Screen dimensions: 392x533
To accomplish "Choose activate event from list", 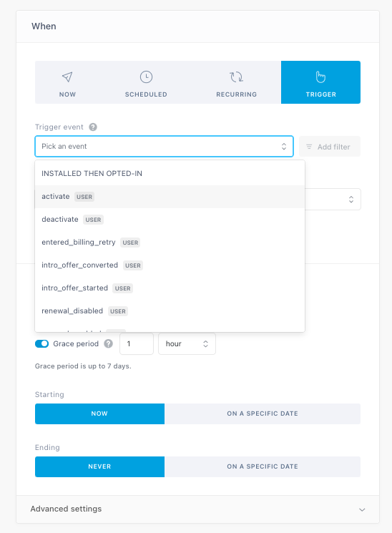I will pos(170,197).
